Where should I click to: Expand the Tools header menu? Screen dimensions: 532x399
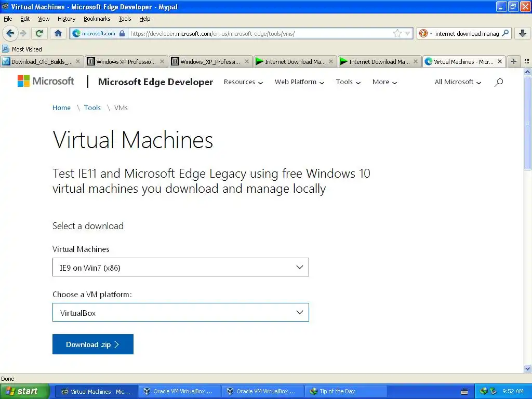point(348,82)
